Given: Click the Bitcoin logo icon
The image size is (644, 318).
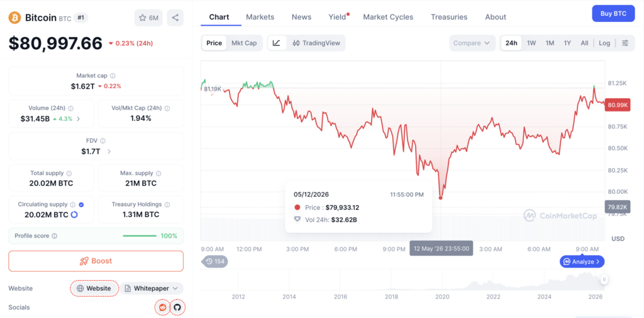Looking at the screenshot, I should pyautogui.click(x=15, y=18).
